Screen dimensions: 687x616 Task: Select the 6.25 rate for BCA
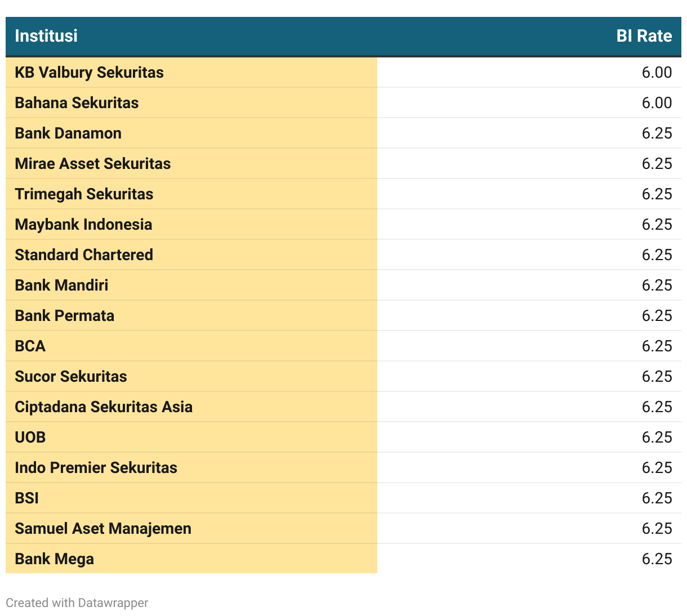click(x=657, y=346)
